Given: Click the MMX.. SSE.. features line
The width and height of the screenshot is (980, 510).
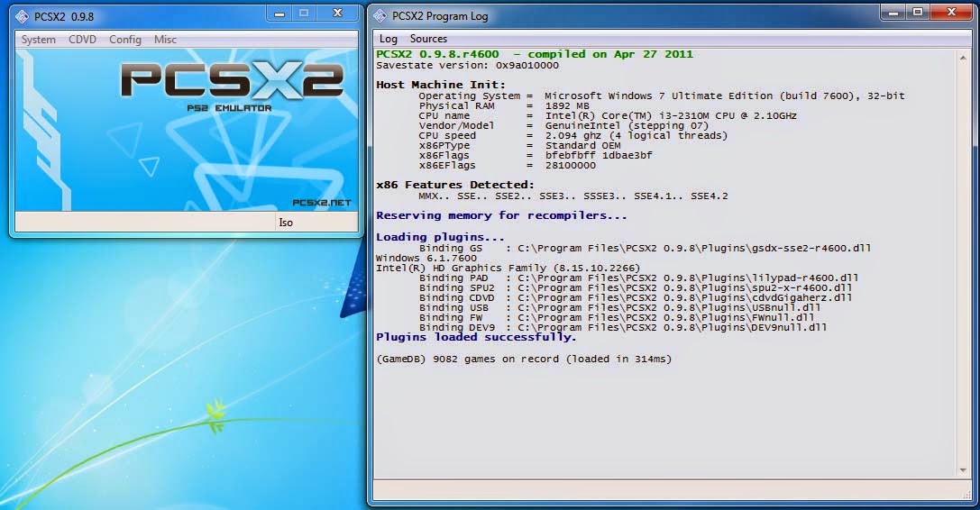Looking at the screenshot, I should (573, 196).
